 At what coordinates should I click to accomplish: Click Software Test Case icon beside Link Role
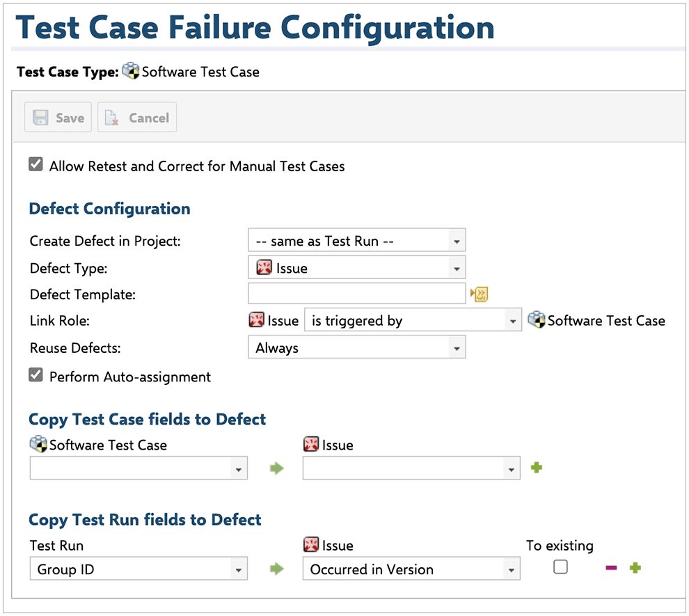coord(536,320)
